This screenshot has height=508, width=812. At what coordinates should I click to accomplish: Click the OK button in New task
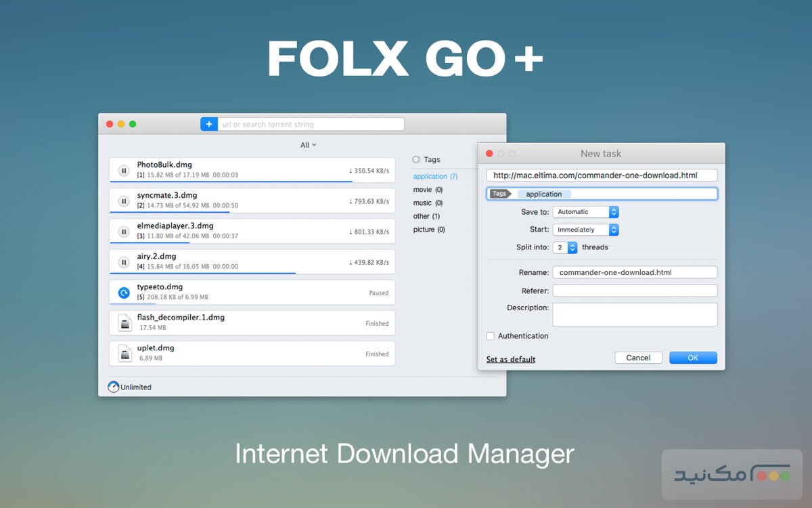693,358
